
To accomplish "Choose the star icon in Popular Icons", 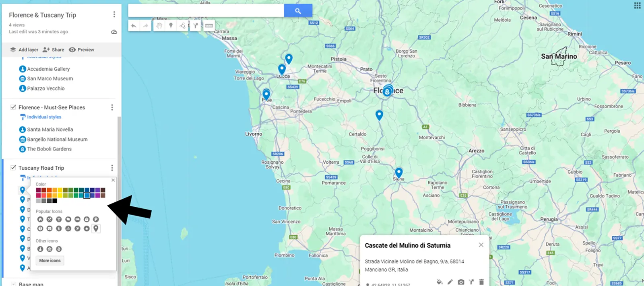I will (x=87, y=228).
